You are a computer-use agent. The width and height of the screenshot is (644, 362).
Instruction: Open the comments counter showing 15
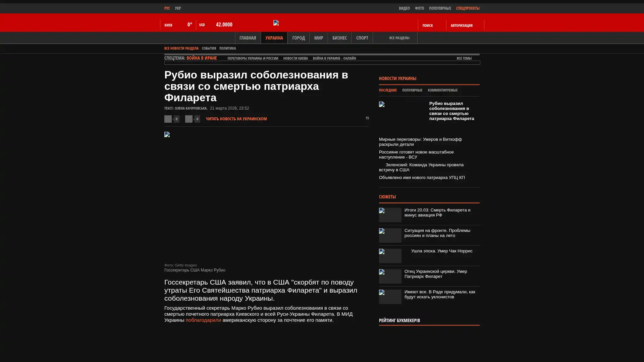coord(367,118)
